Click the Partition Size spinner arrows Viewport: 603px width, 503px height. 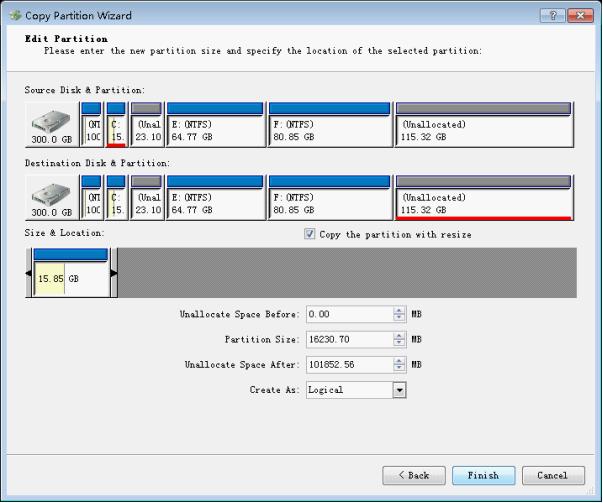tap(399, 340)
